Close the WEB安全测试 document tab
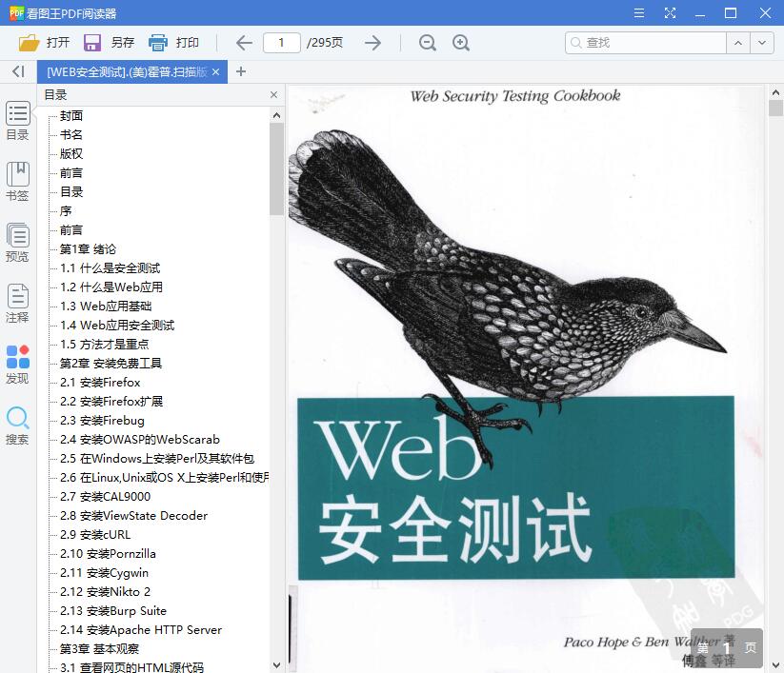This screenshot has width=784, height=673. pos(215,72)
